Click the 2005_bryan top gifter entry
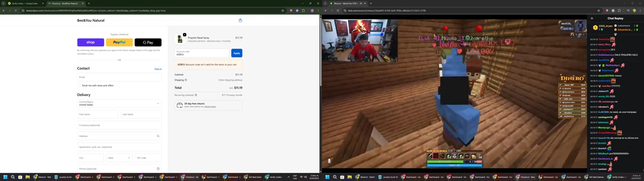The width and height of the screenshot is (644, 181). pos(603,27)
